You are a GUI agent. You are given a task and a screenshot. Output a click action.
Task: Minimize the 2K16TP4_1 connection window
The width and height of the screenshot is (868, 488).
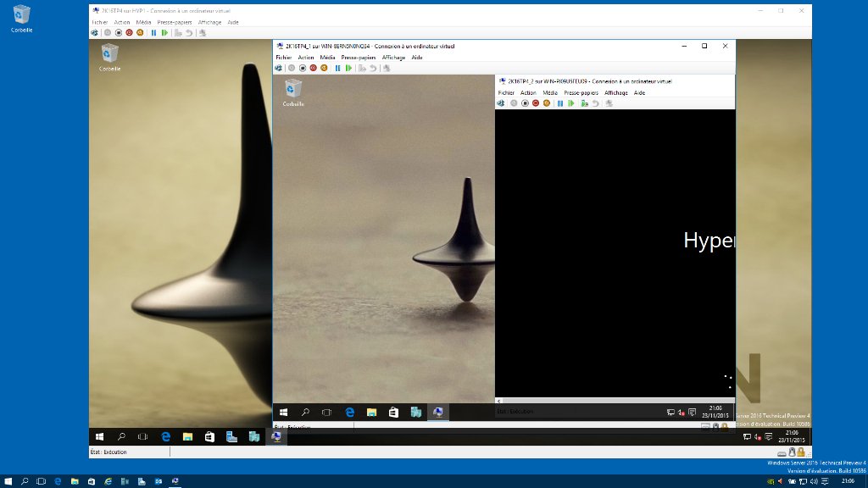point(684,46)
